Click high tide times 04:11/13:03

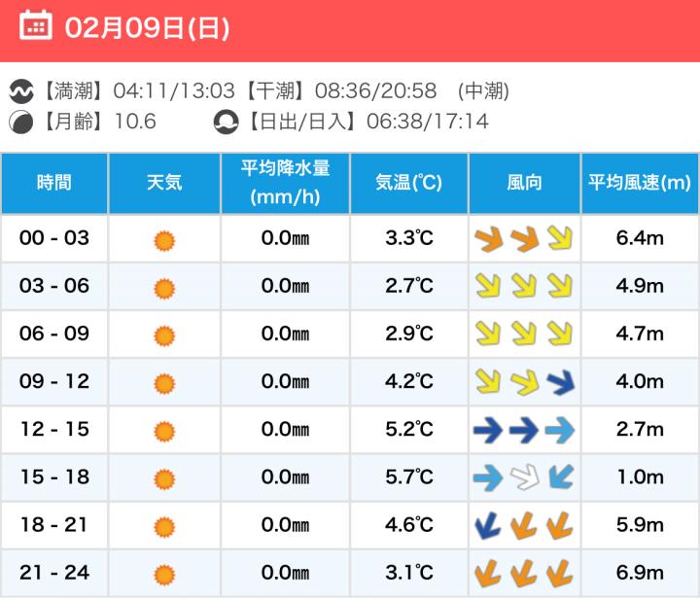point(174,91)
